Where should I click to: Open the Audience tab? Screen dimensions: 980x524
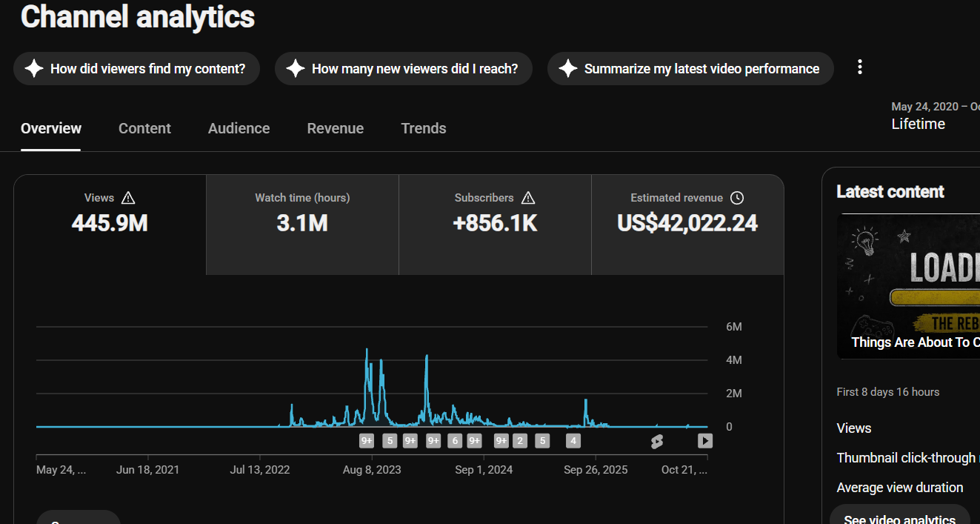(x=239, y=128)
